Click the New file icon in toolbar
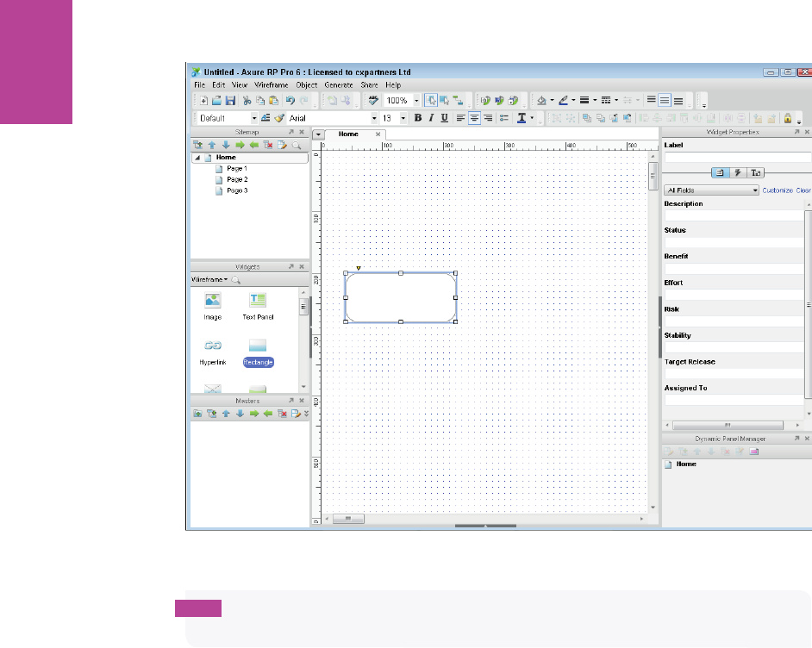The height and width of the screenshot is (648, 812). click(x=203, y=101)
